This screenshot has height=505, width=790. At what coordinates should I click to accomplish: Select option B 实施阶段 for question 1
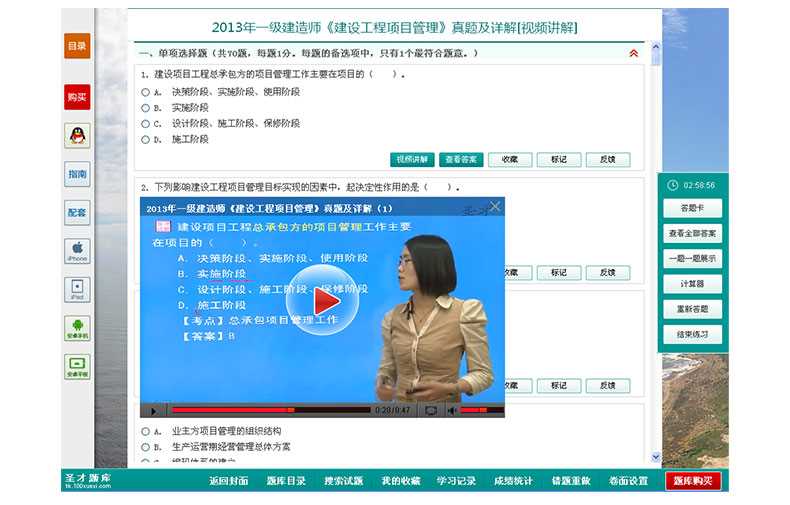(146, 108)
